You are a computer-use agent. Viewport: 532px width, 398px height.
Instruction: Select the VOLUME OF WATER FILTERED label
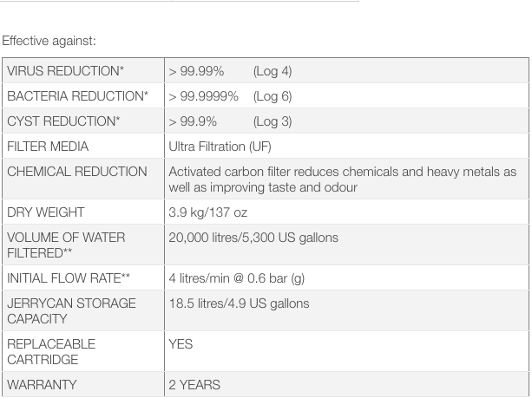(x=66, y=245)
